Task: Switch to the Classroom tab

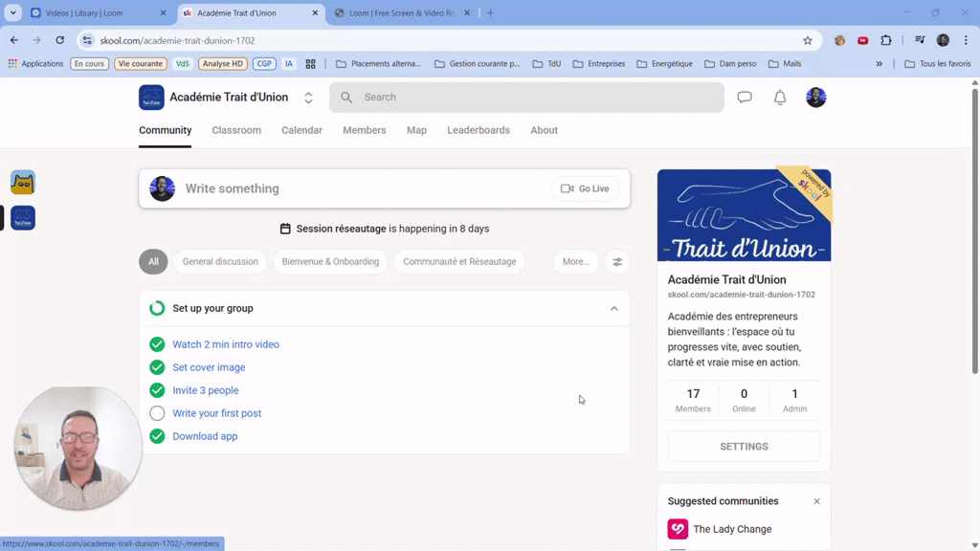Action: pos(236,130)
